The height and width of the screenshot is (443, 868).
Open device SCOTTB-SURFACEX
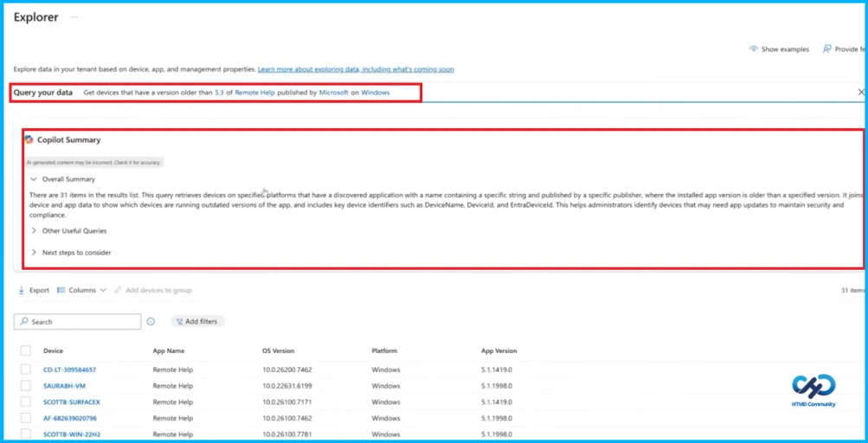72,401
